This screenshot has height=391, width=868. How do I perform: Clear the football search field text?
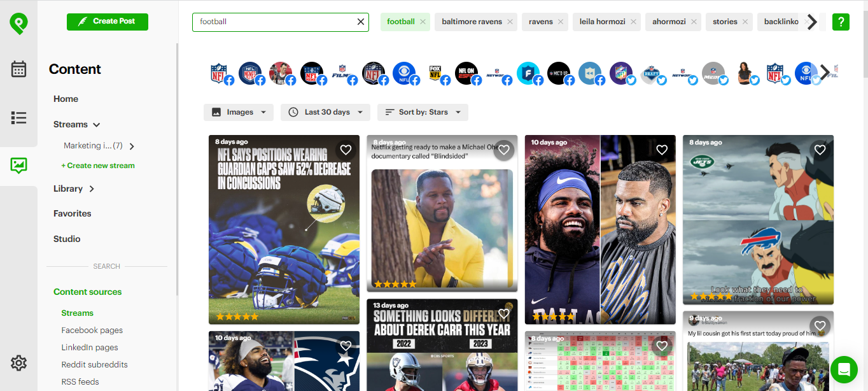[x=361, y=22]
